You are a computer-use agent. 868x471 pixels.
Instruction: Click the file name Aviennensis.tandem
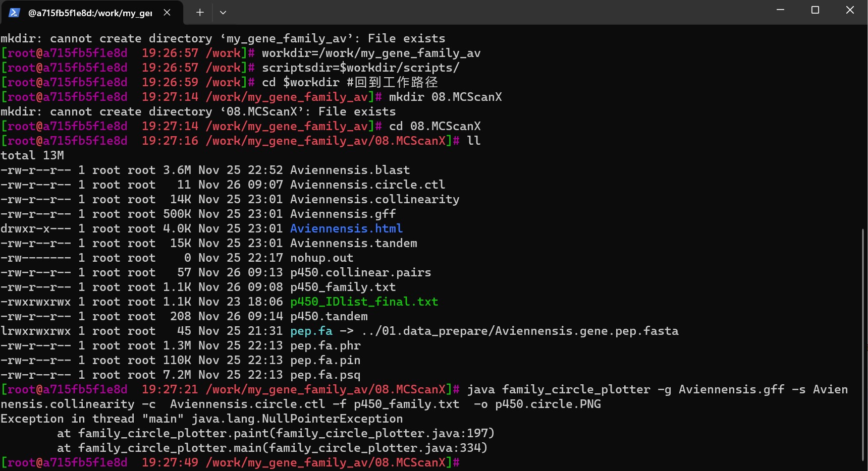point(353,243)
